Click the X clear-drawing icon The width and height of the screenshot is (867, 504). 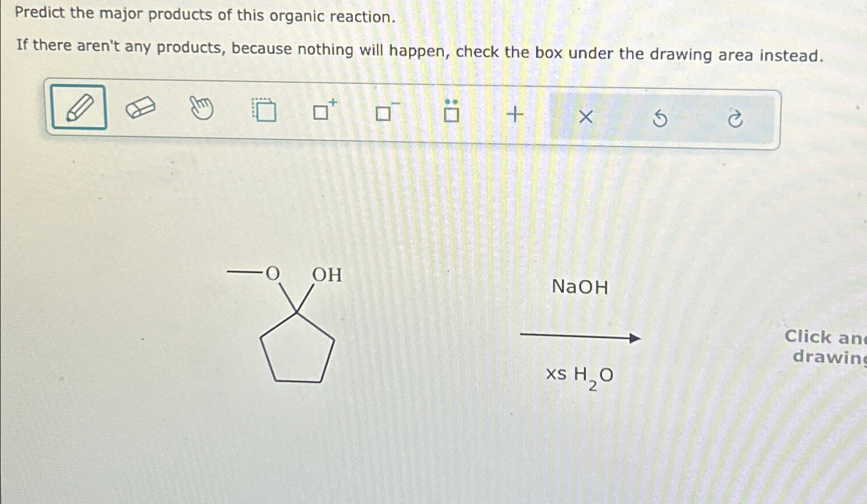(586, 117)
